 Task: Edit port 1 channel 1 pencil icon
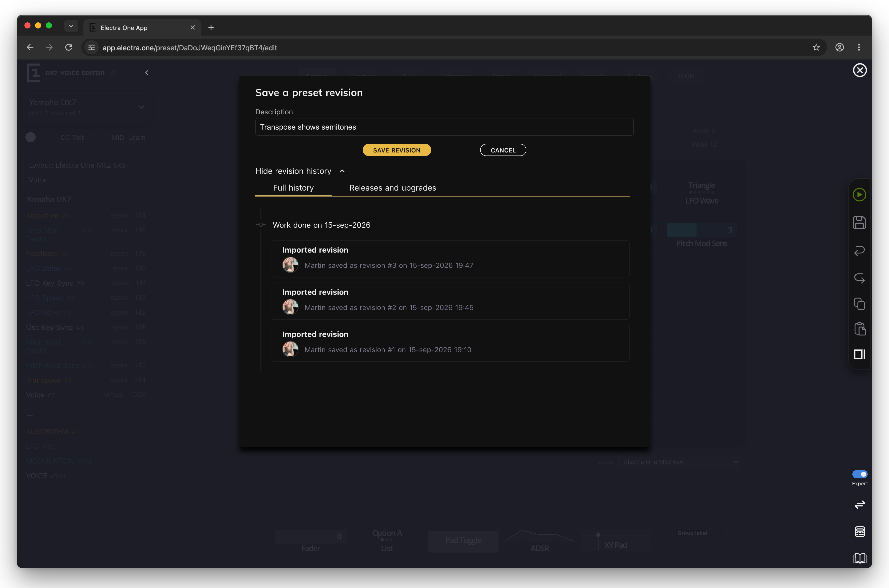click(88, 113)
